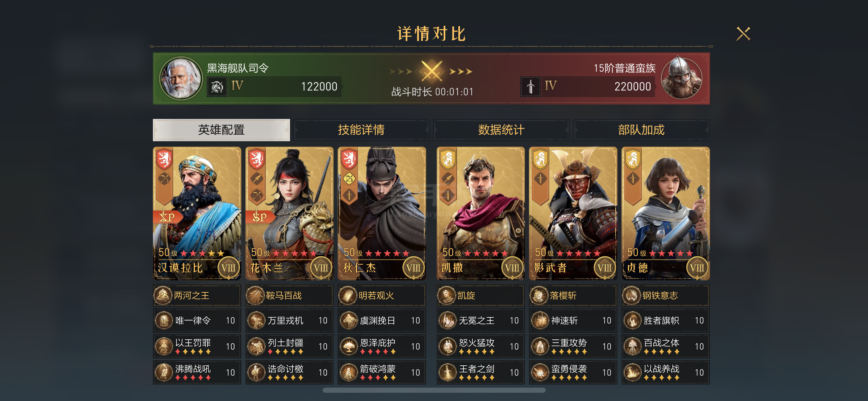Viewport: 868px width, 401px height.
Task: Select the 影武者 hero portrait
Action: click(x=573, y=214)
